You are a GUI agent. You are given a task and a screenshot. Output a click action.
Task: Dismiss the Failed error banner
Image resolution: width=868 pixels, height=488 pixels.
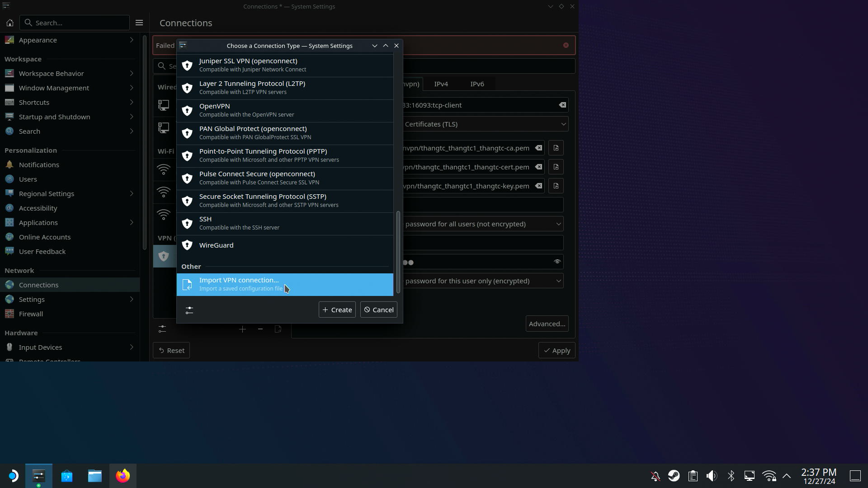[566, 45]
